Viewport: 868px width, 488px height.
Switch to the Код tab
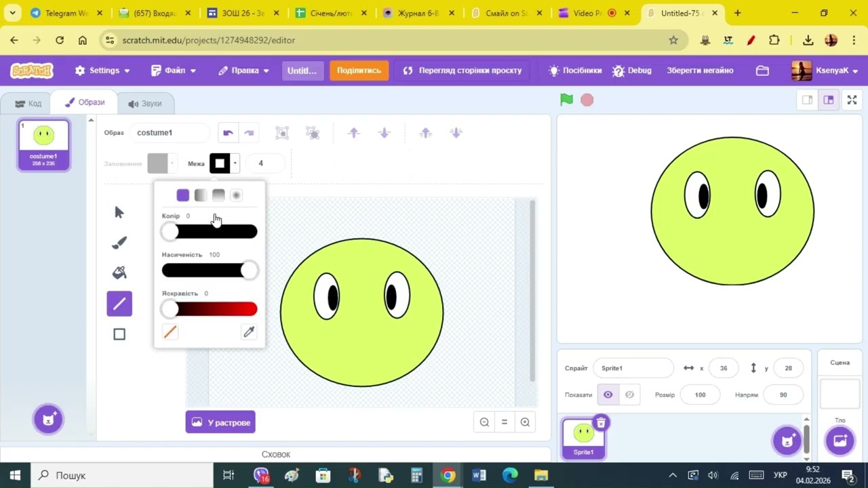click(28, 104)
